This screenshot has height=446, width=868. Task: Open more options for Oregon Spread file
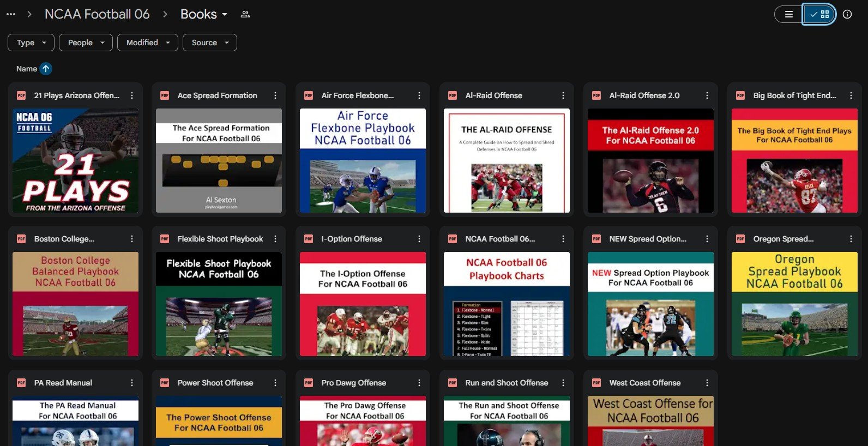pyautogui.click(x=851, y=239)
